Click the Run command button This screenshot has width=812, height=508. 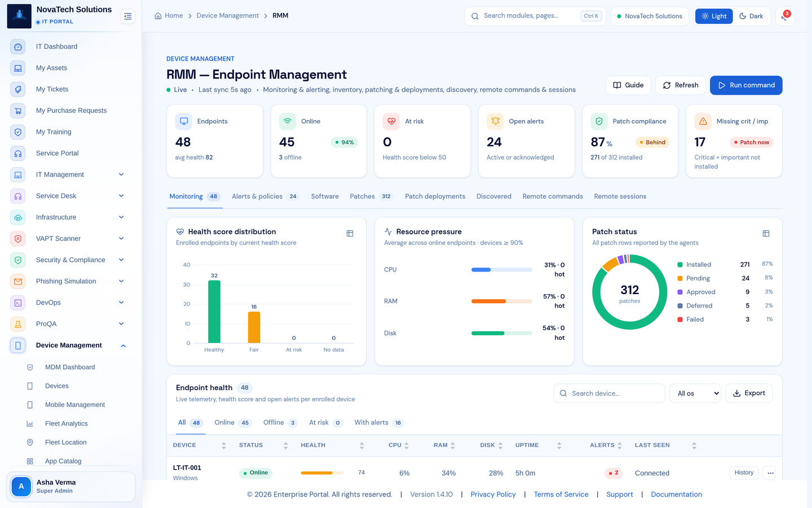point(746,85)
